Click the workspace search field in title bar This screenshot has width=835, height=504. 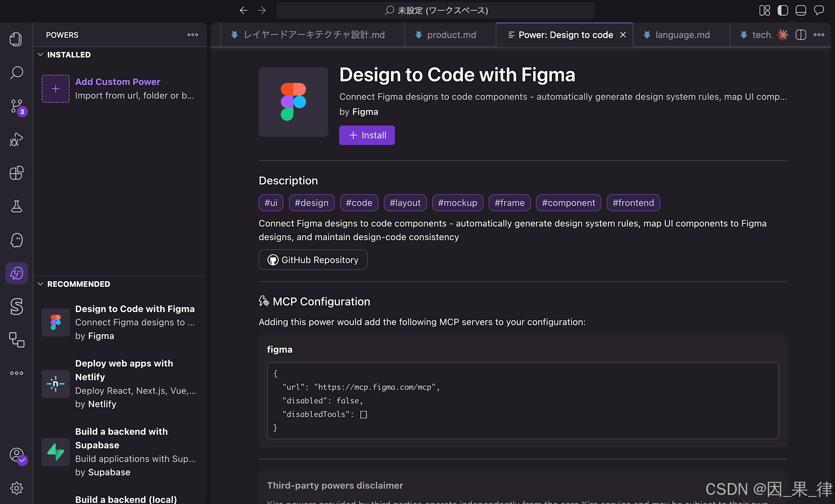pyautogui.click(x=435, y=10)
